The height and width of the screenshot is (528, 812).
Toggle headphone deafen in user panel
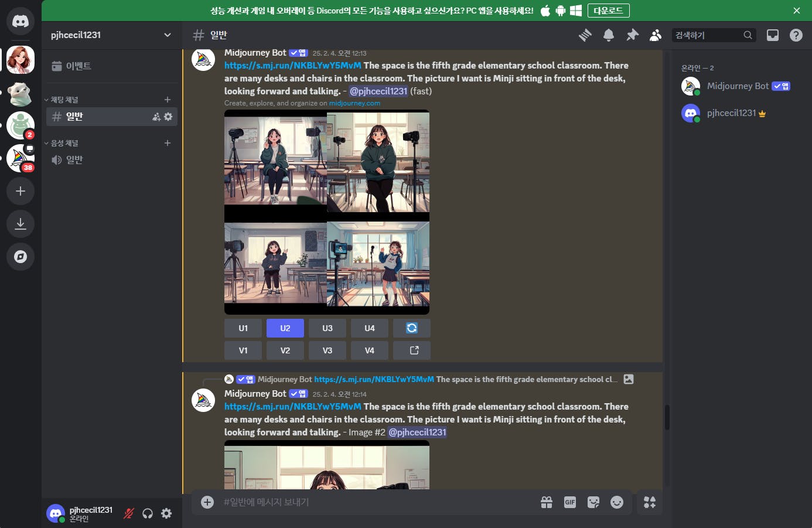pos(148,513)
